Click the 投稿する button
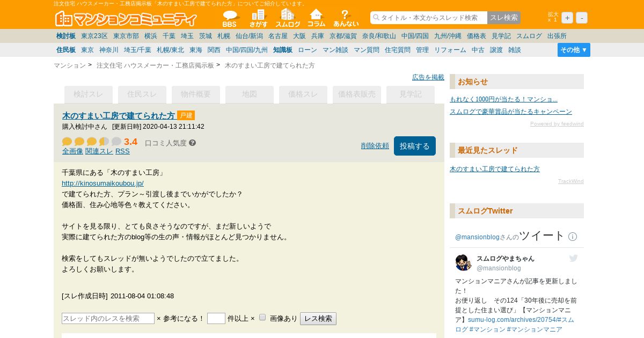Image resolution: width=644 pixels, height=338 pixels. (415, 146)
